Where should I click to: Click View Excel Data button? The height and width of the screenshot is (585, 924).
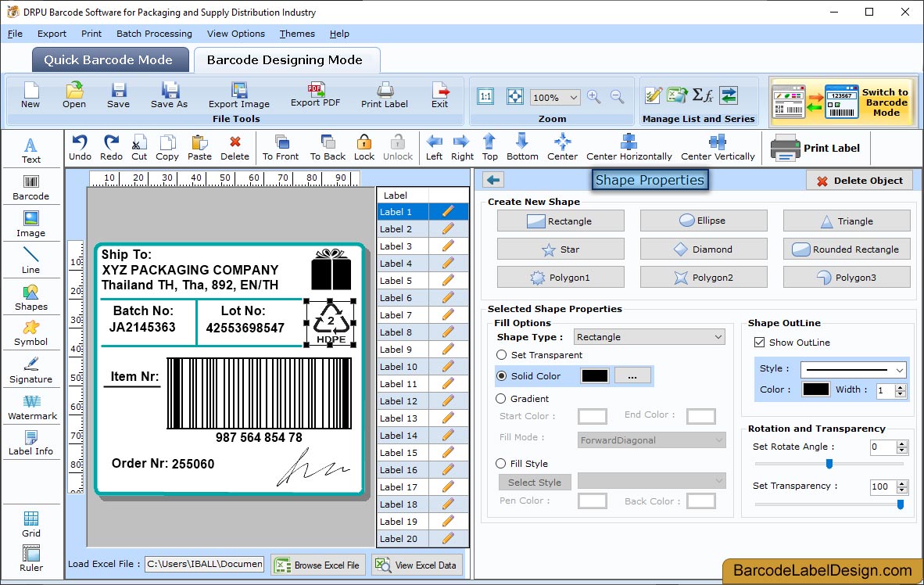tap(417, 565)
